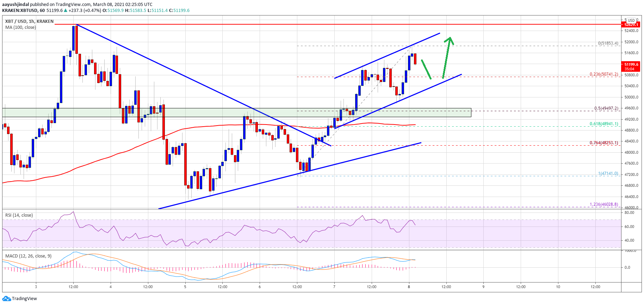644x305 pixels.
Task: Click the USD currency label on price axis
Action: 631,20
